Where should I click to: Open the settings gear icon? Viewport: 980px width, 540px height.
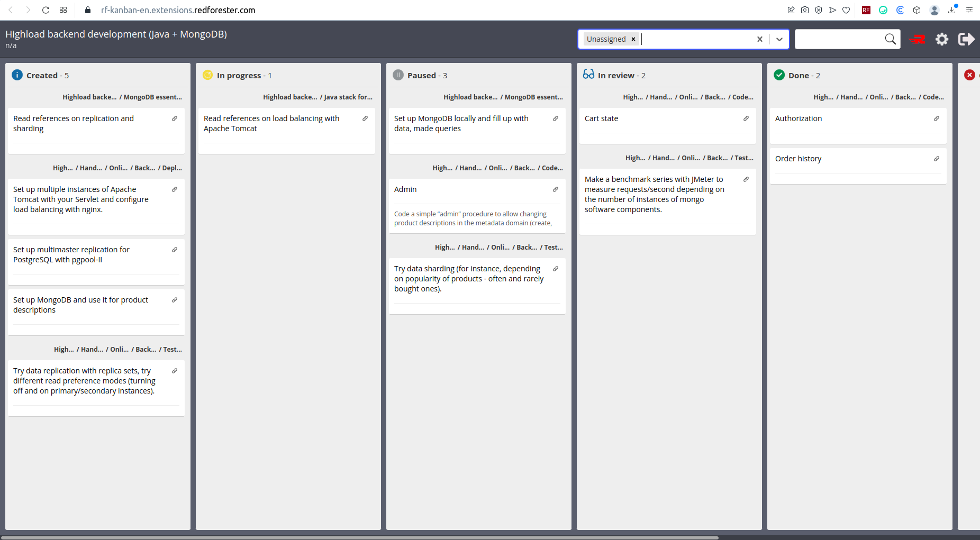click(x=942, y=39)
